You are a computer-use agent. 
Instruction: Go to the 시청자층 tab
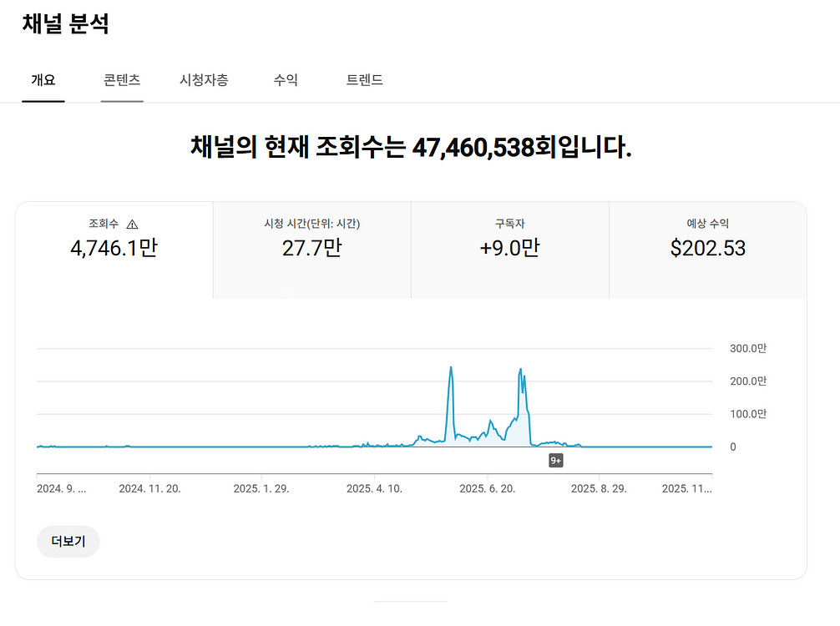click(204, 80)
